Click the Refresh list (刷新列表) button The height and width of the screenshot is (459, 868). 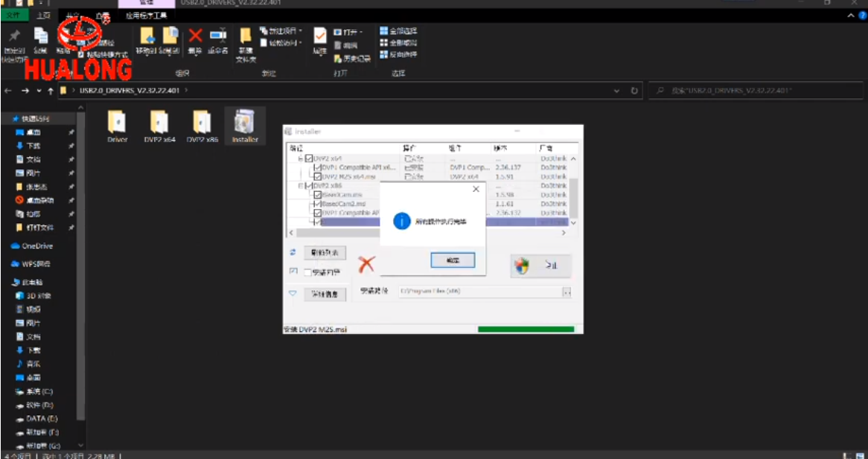(x=325, y=253)
